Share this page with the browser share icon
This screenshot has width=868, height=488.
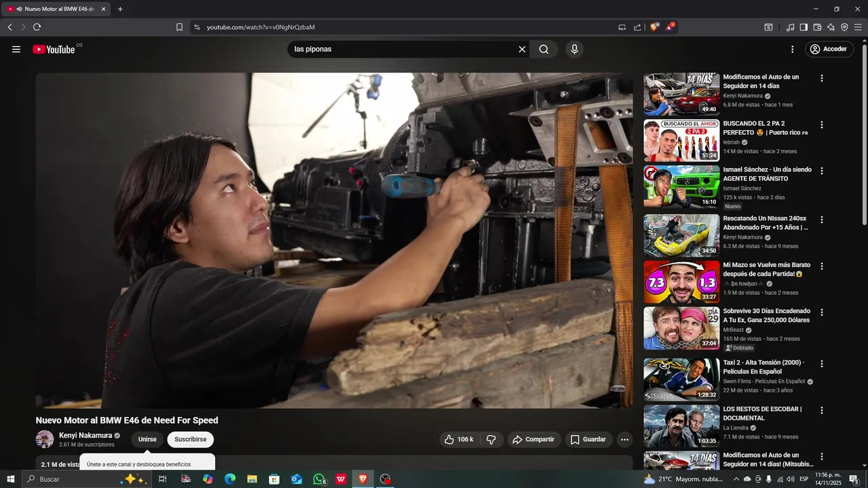click(637, 27)
